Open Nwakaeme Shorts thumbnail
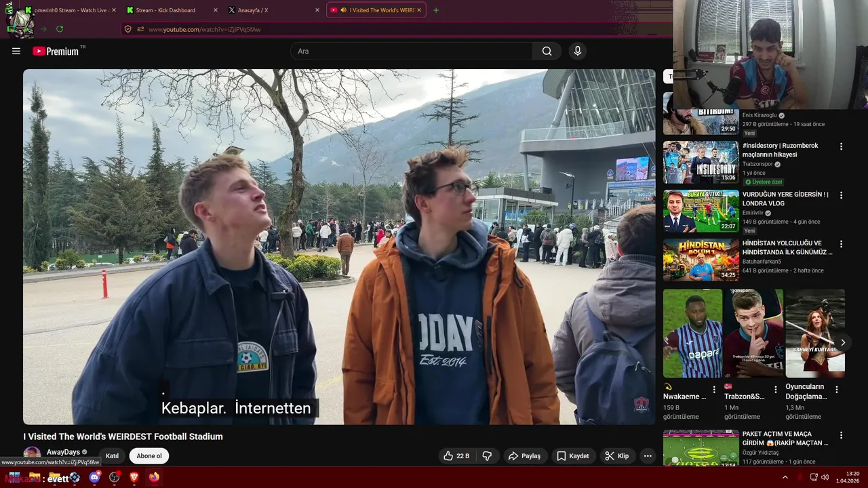The width and height of the screenshot is (868, 488). click(692, 333)
